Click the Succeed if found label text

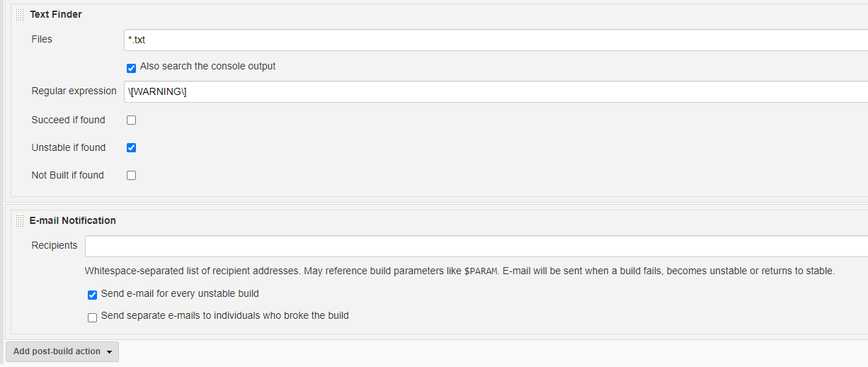[68, 120]
